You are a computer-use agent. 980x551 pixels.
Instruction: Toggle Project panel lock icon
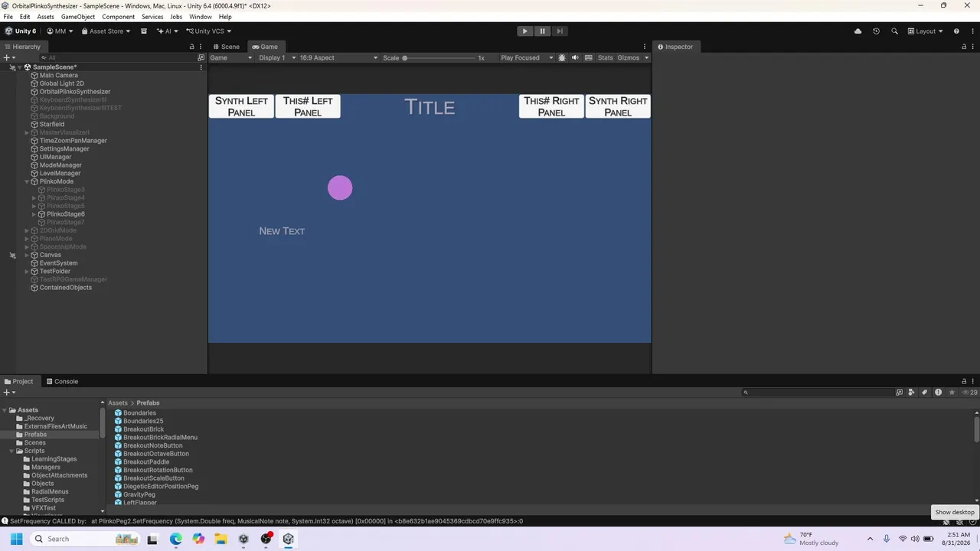pos(964,381)
